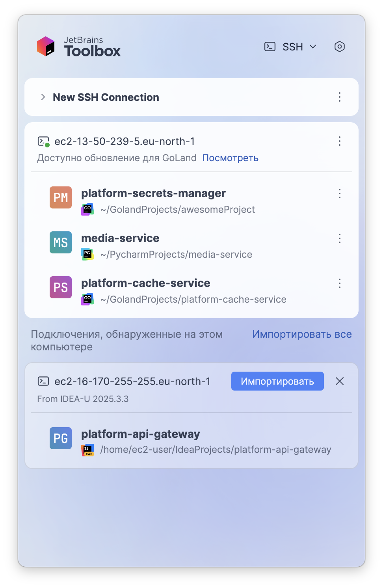This screenshot has width=383, height=588.
Task: Dismiss the ec2-16-170-255-255 discovered connection
Action: point(340,381)
